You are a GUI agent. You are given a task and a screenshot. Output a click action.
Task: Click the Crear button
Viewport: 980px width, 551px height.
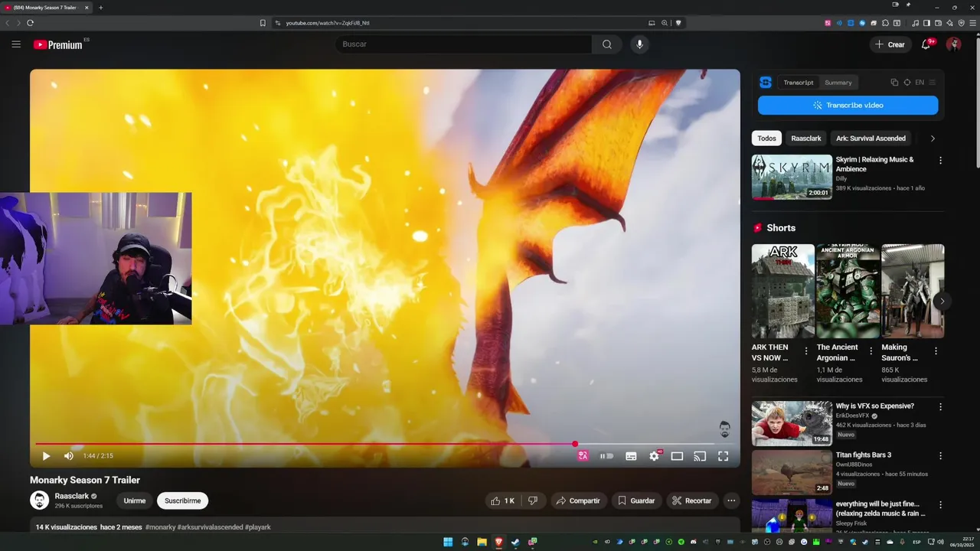click(x=890, y=44)
